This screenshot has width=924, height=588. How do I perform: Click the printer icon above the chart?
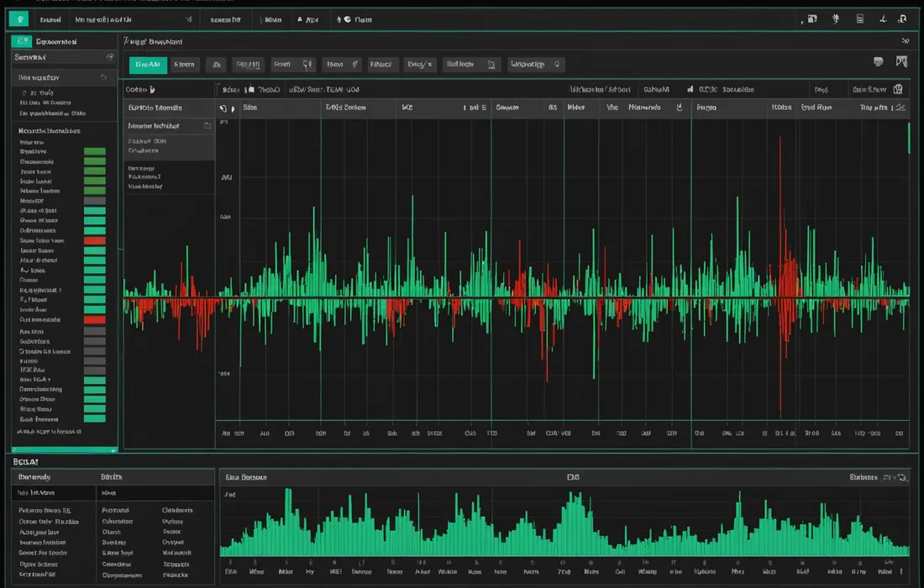point(878,61)
